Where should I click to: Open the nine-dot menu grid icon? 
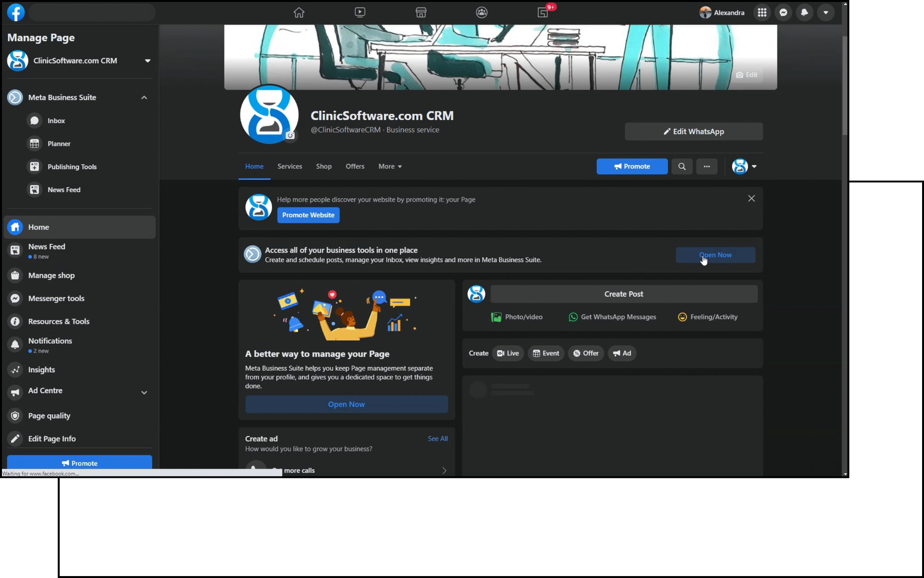[762, 13]
